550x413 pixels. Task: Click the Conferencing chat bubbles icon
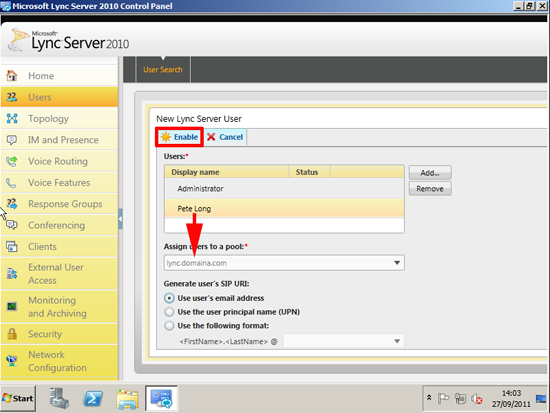click(12, 225)
